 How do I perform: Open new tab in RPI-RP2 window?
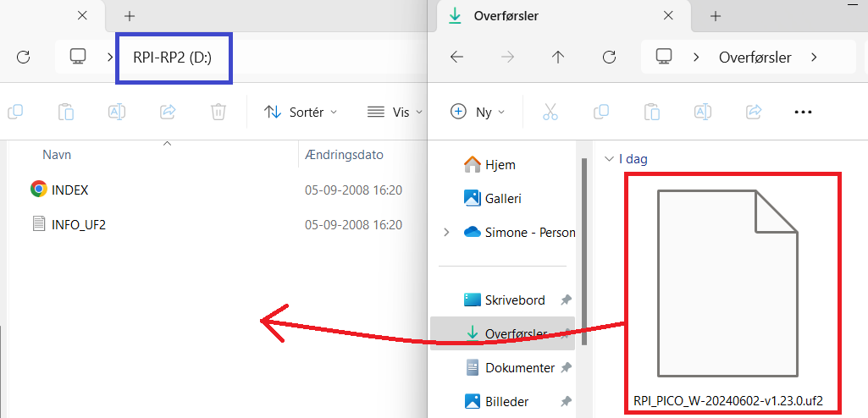pyautogui.click(x=130, y=16)
